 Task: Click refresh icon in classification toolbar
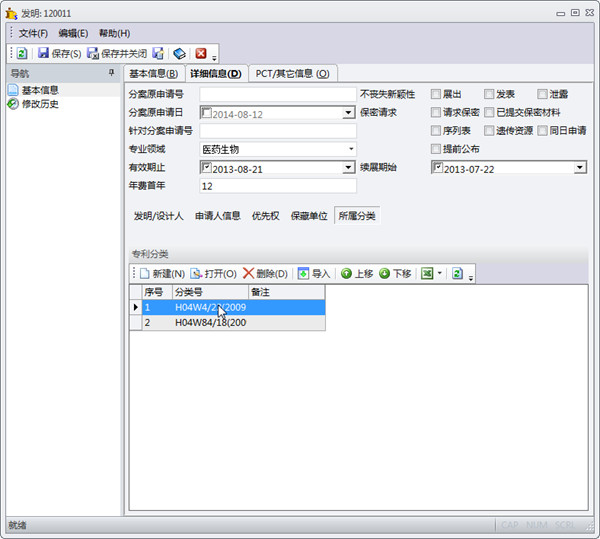coord(457,273)
